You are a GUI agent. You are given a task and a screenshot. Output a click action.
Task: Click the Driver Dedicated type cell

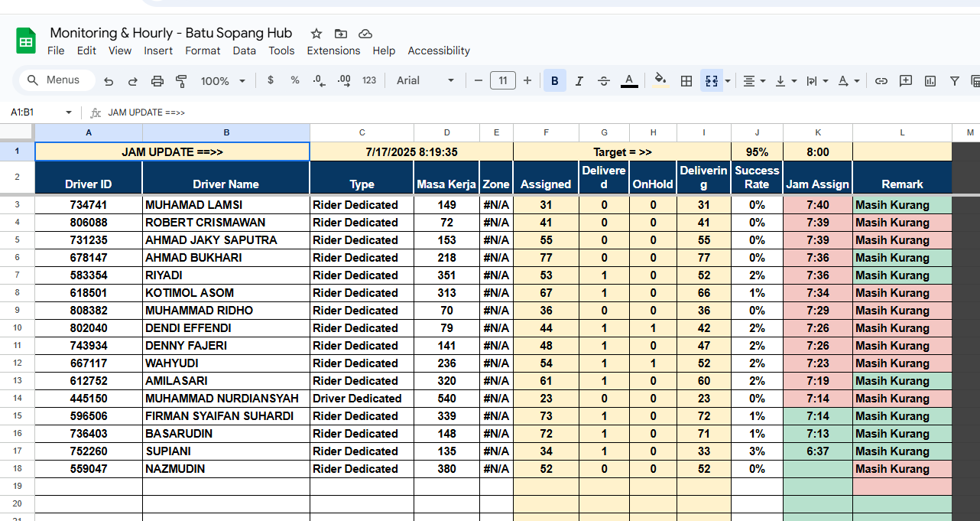click(x=362, y=399)
